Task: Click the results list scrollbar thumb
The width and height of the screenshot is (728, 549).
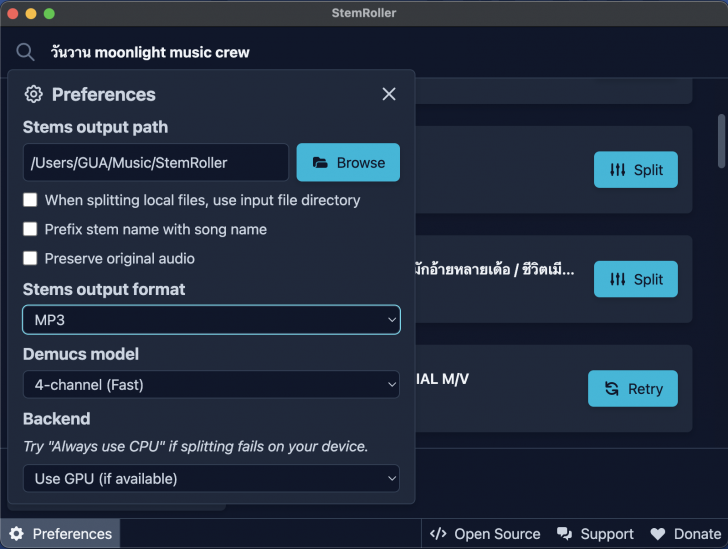Action: 721,141
